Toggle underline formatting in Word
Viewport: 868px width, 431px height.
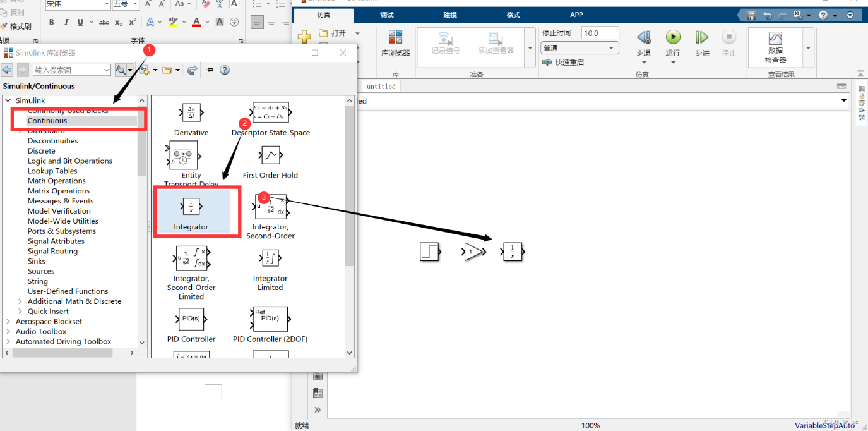point(80,22)
